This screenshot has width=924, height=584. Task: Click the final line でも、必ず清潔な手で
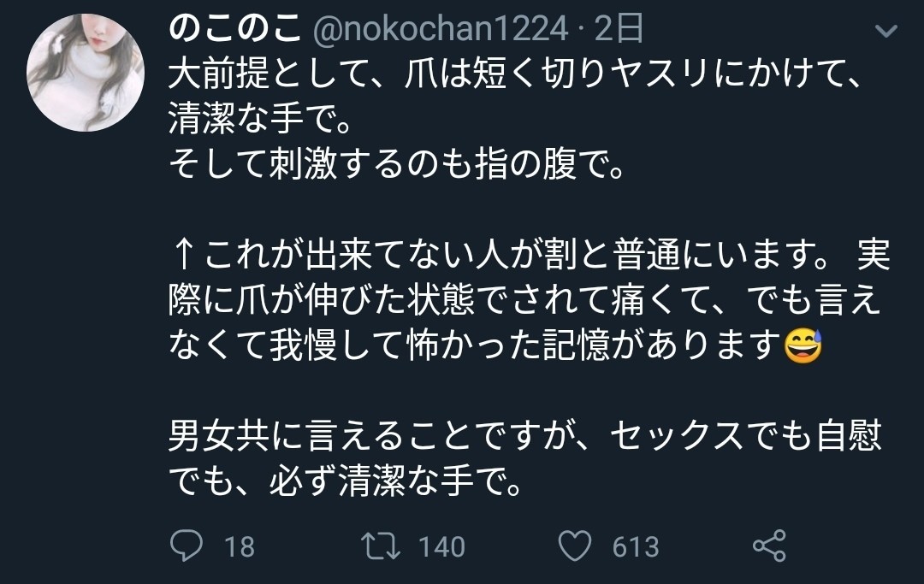coord(344,485)
